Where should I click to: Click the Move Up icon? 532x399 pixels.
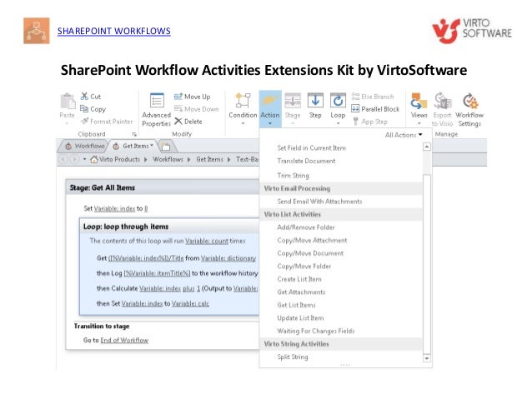pyautogui.click(x=178, y=97)
